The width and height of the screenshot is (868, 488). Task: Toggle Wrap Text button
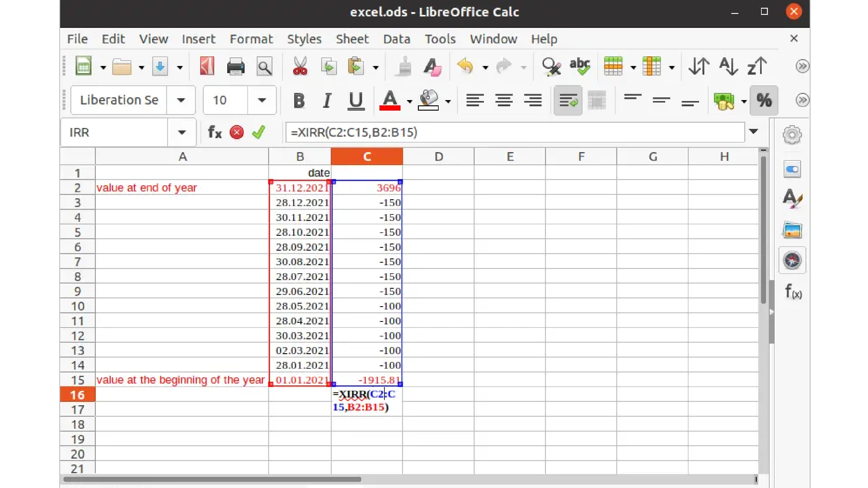point(568,100)
